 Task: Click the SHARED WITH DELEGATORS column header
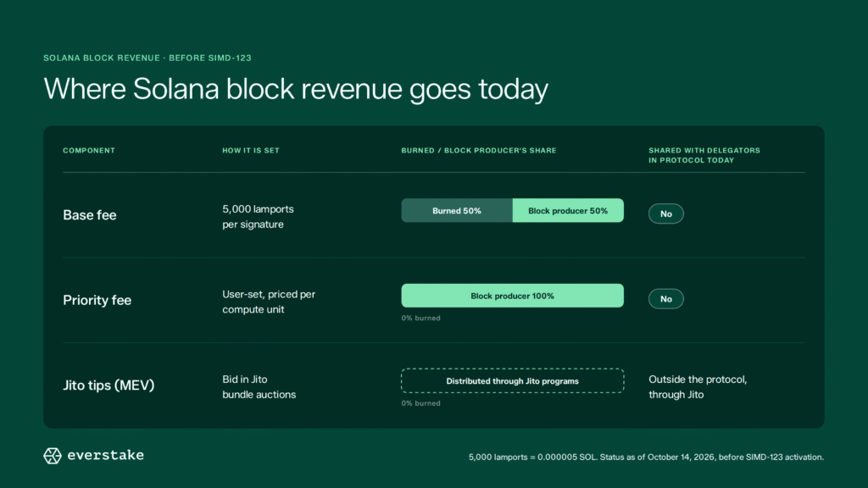point(704,156)
